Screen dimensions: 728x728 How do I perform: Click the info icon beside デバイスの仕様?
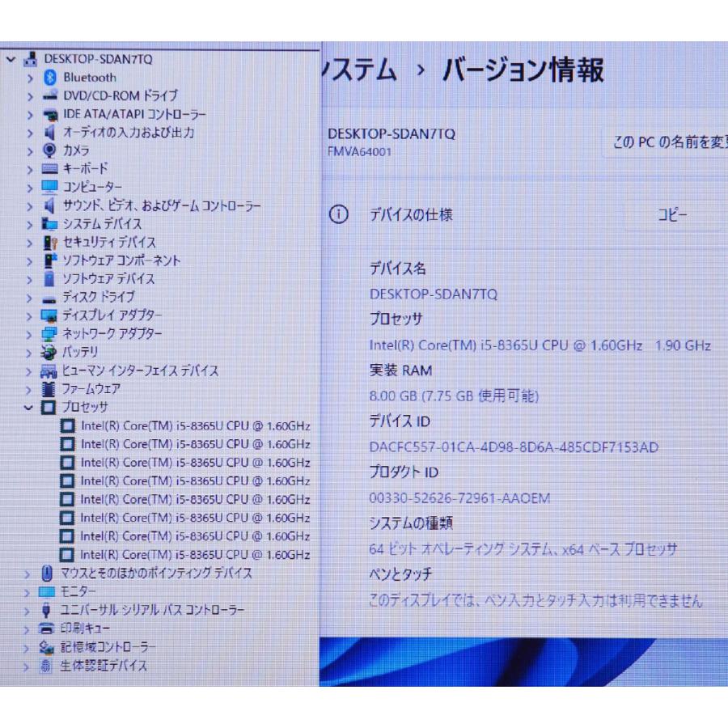[x=339, y=215]
